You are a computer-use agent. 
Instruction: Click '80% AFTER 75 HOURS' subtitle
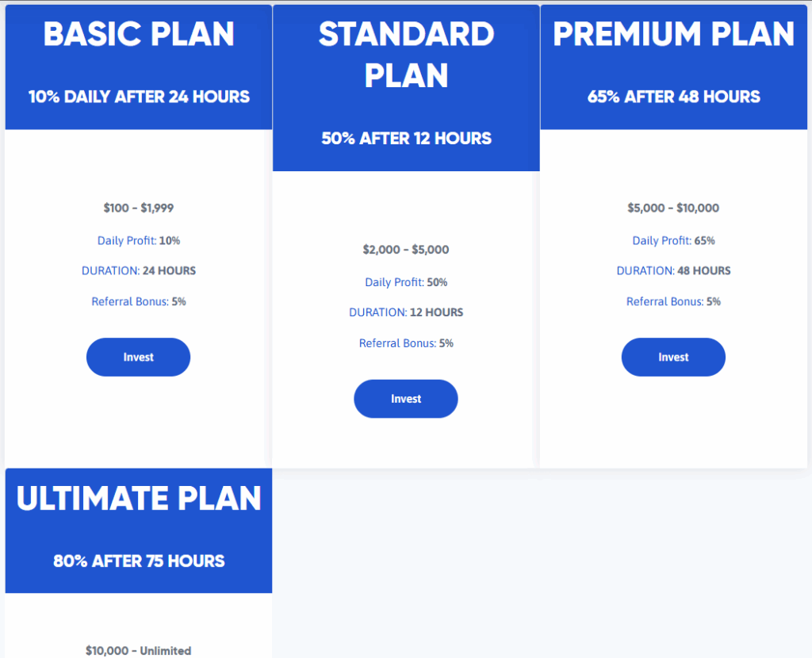pos(139,560)
